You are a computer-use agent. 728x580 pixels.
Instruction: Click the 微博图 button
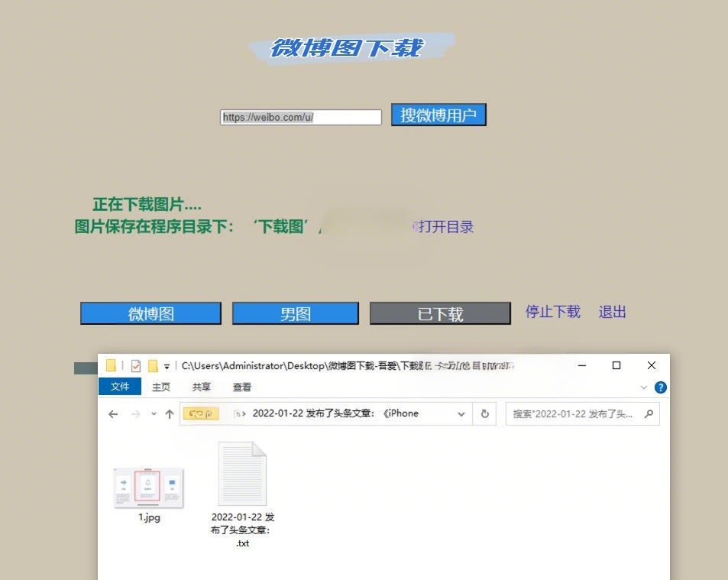click(x=150, y=313)
